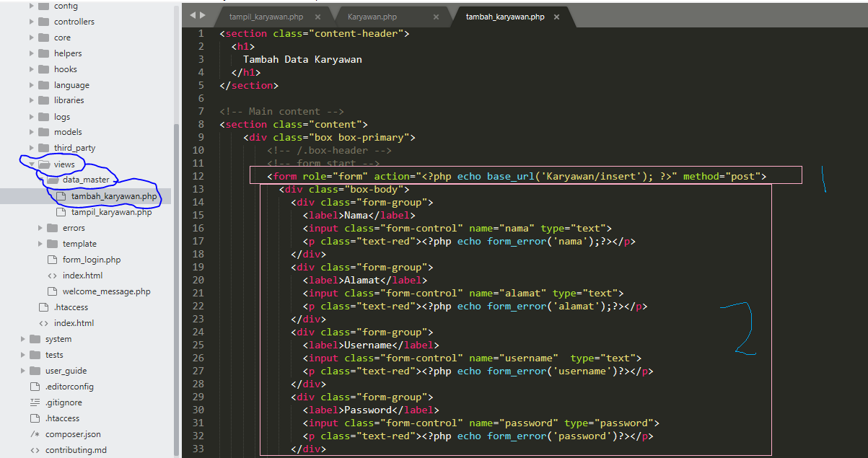The height and width of the screenshot is (458, 868).
Task: Click the template folder icon
Action: [x=53, y=244]
